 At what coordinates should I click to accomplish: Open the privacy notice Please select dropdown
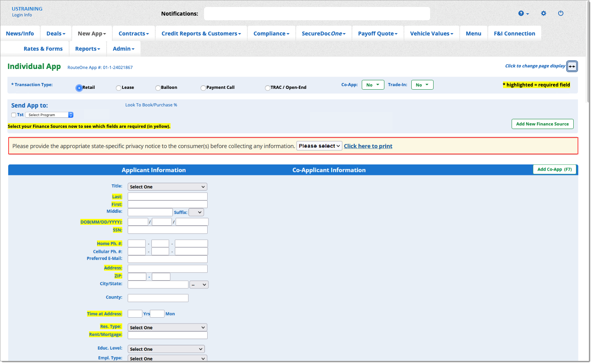click(319, 146)
